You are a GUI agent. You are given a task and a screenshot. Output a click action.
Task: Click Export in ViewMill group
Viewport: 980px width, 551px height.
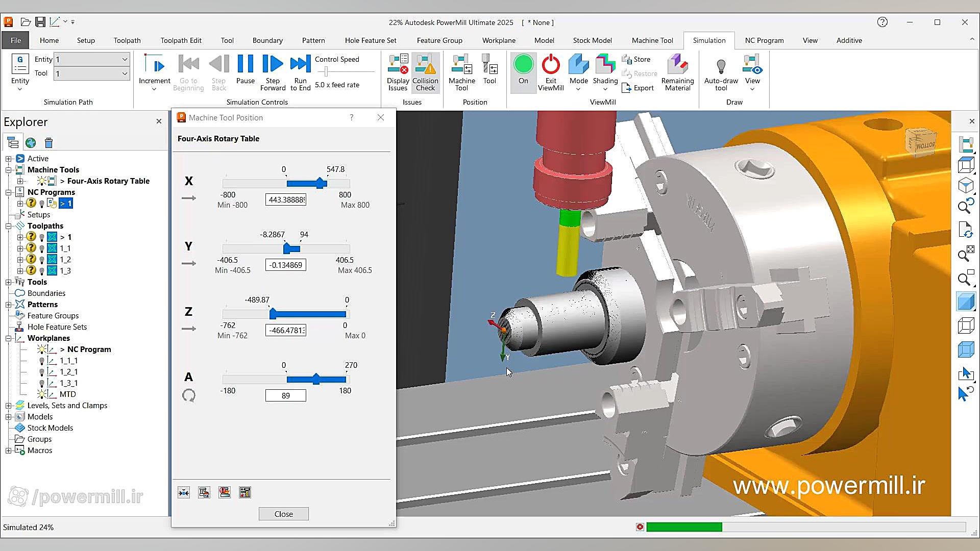pyautogui.click(x=638, y=88)
